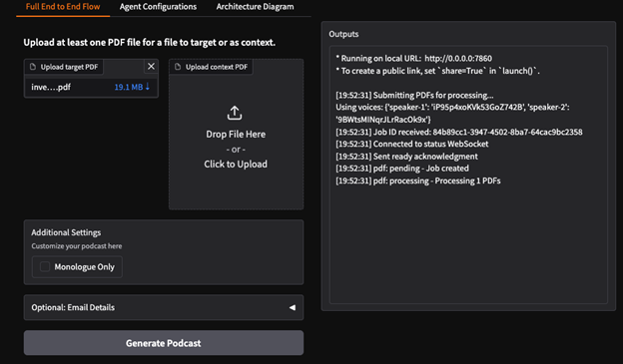Screen dimensions: 623x364
Task: Click the file icon beside Upload context PDF
Action: point(178,67)
